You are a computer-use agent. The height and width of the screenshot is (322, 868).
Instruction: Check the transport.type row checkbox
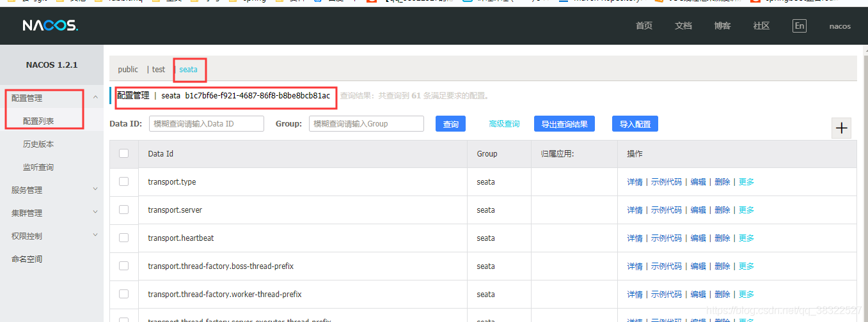coord(124,181)
